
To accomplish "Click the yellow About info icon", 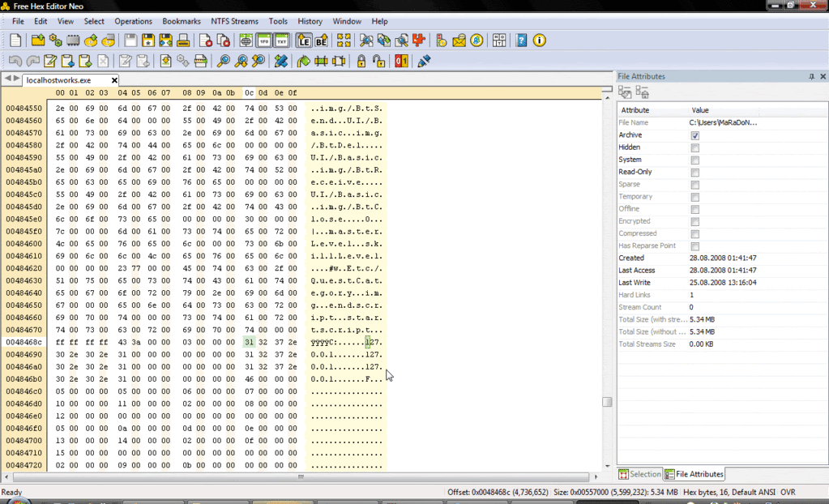I will 540,40.
